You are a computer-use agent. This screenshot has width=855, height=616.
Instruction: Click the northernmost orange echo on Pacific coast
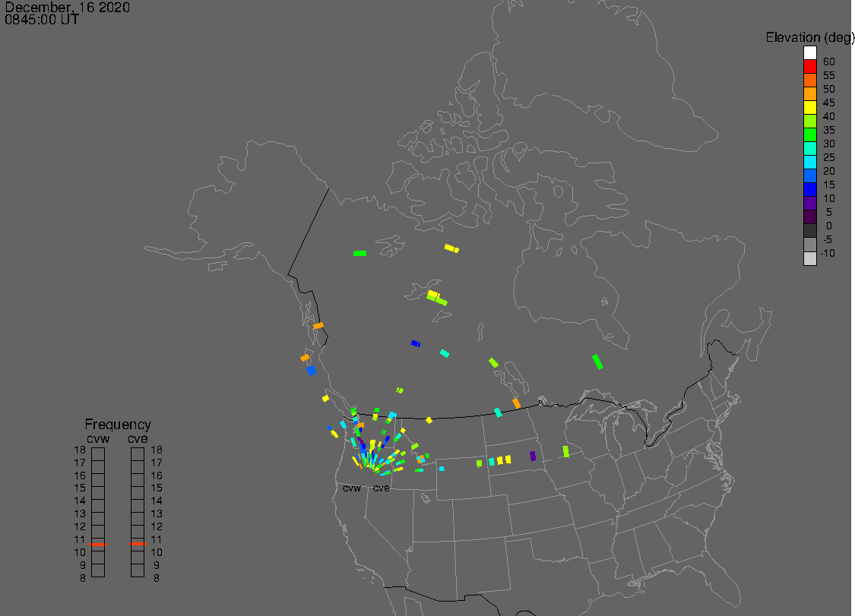click(x=318, y=325)
